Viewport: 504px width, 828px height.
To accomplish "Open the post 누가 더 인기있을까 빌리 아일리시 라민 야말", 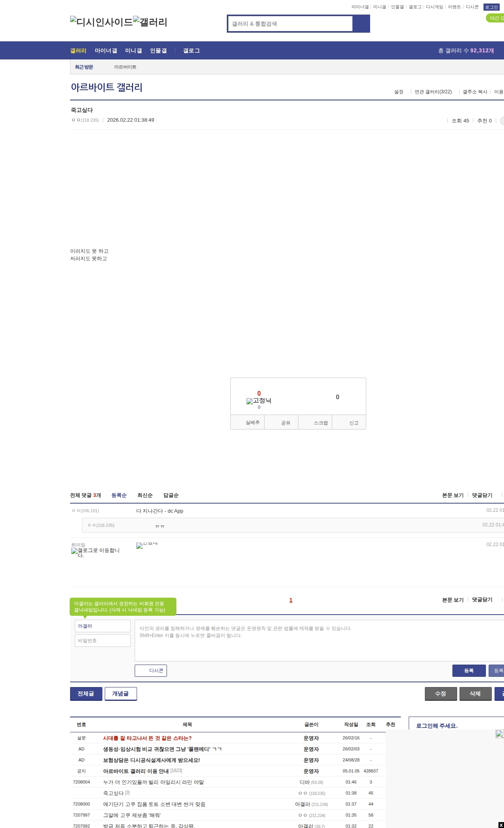I will click(154, 782).
